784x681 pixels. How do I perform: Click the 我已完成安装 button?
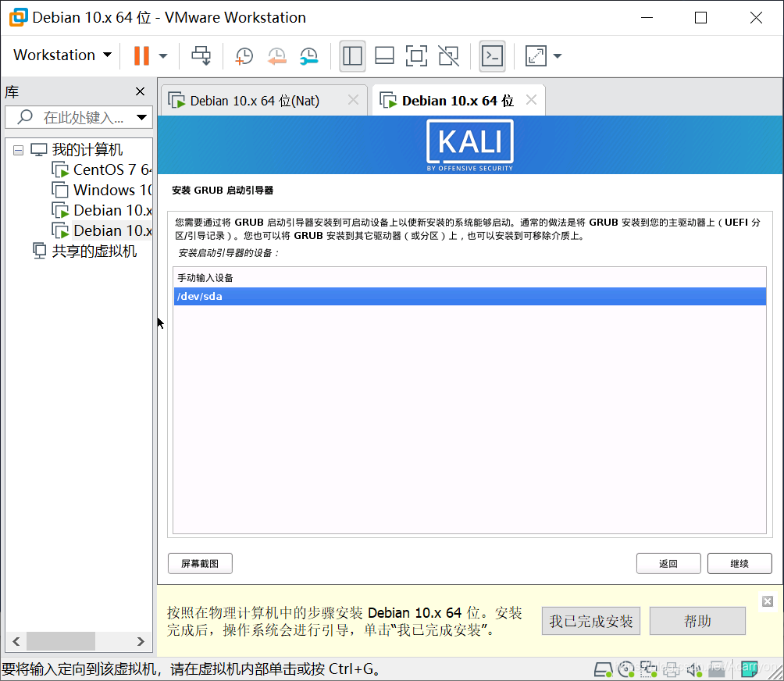[590, 621]
